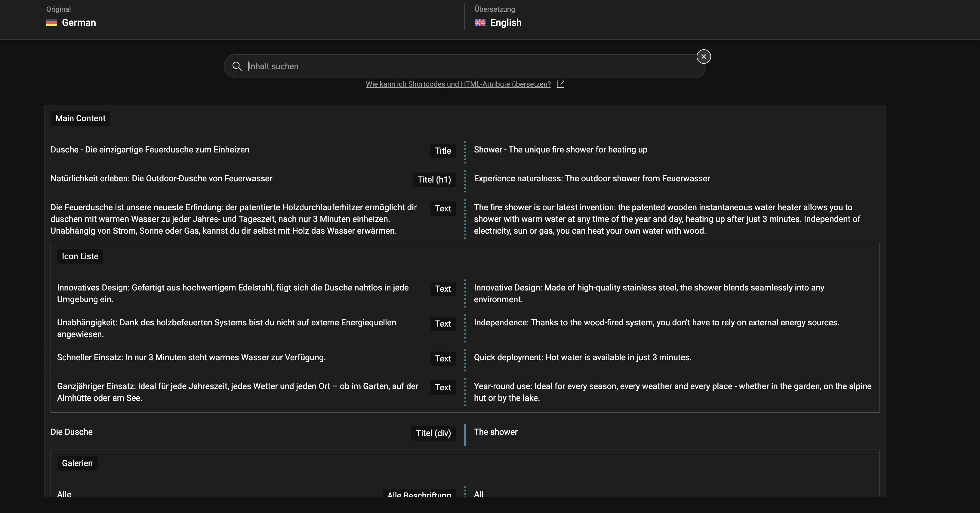
Task: Click 'Text' tag beside Ganzjähriger Einsatz
Action: [x=443, y=388]
